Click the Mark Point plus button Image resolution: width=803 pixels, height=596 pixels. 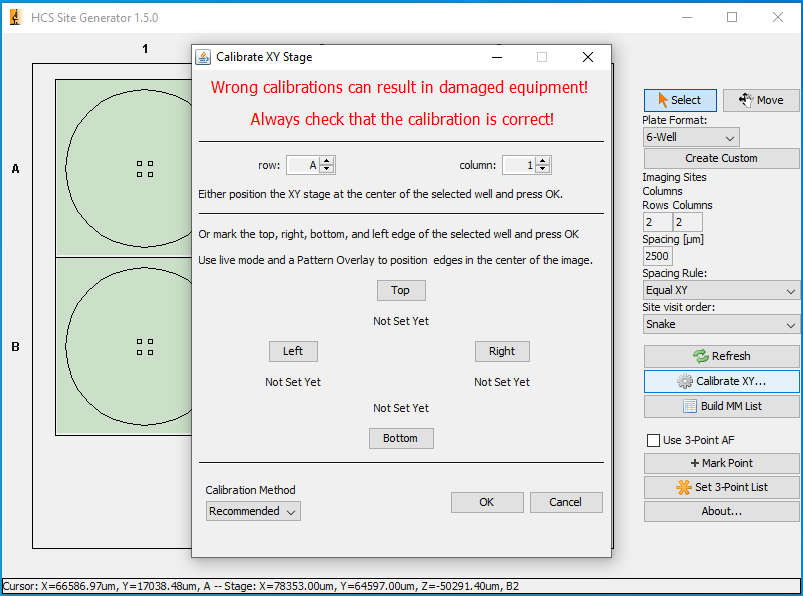coord(721,463)
